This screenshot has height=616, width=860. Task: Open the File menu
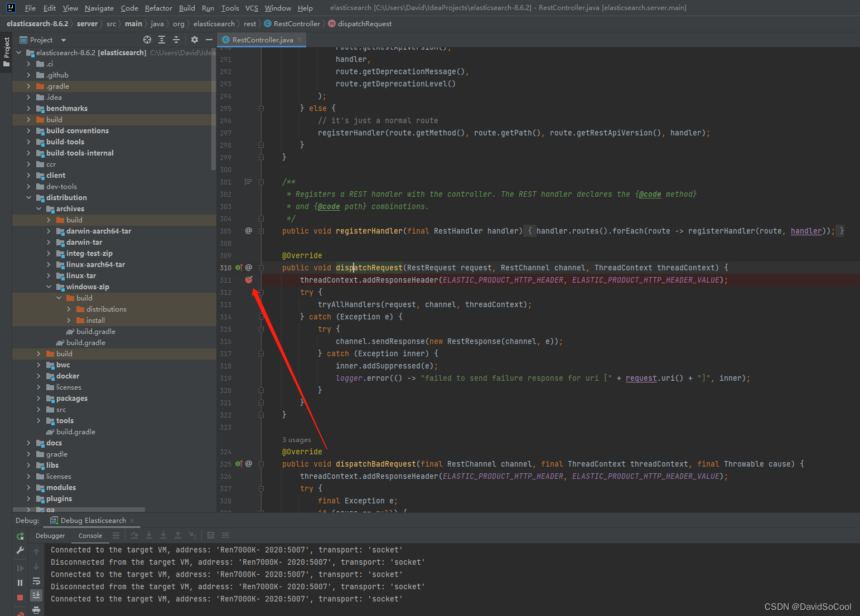coord(30,8)
